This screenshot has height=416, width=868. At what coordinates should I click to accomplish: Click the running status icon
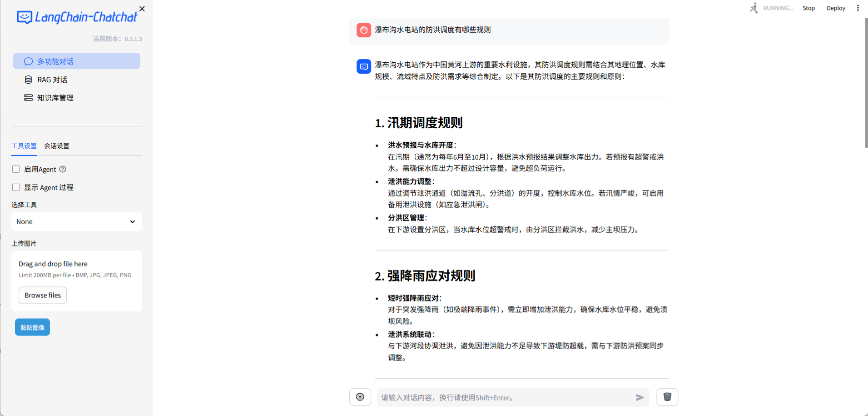[754, 8]
